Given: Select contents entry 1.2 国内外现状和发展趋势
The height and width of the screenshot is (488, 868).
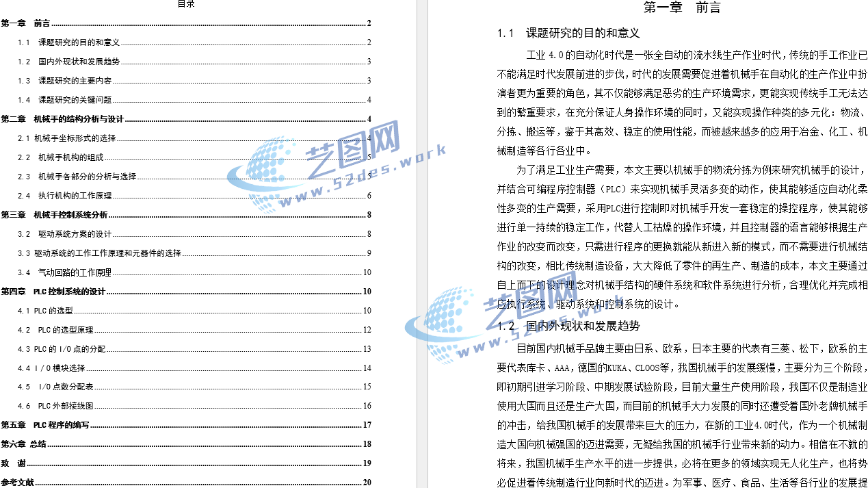Looking at the screenshot, I should pyautogui.click(x=194, y=62).
